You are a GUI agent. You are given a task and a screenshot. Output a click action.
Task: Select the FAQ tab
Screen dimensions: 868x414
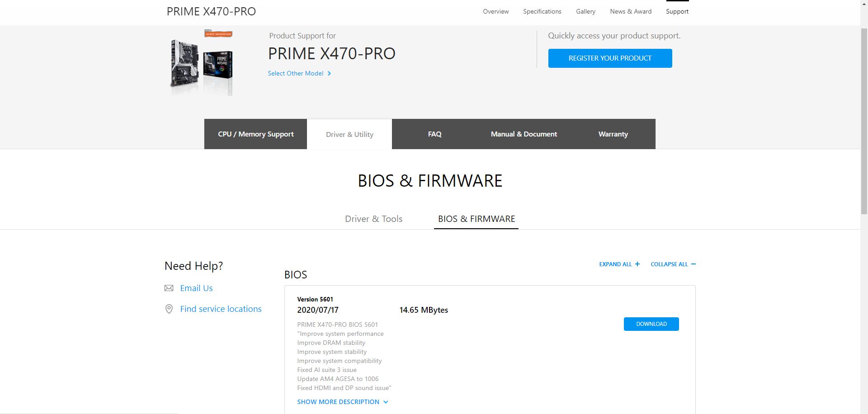click(x=434, y=134)
